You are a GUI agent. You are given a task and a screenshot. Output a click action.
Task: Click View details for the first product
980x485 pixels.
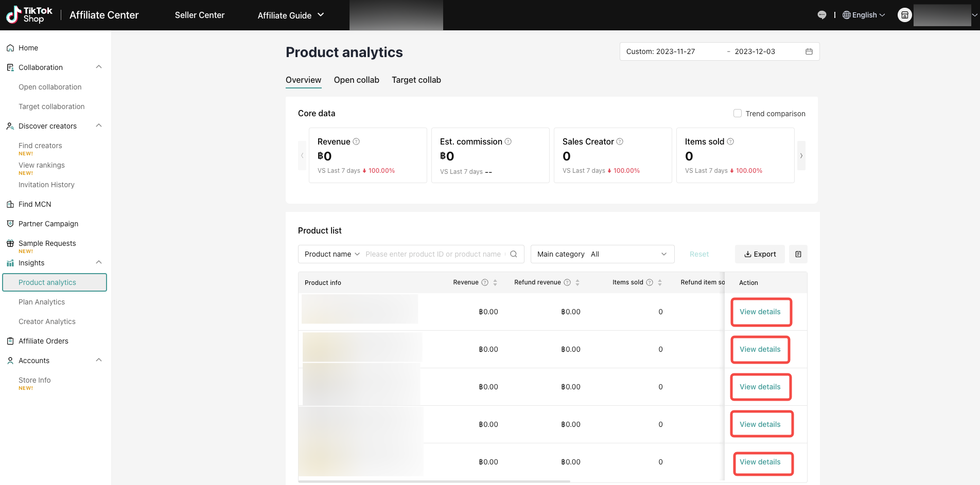click(x=760, y=312)
